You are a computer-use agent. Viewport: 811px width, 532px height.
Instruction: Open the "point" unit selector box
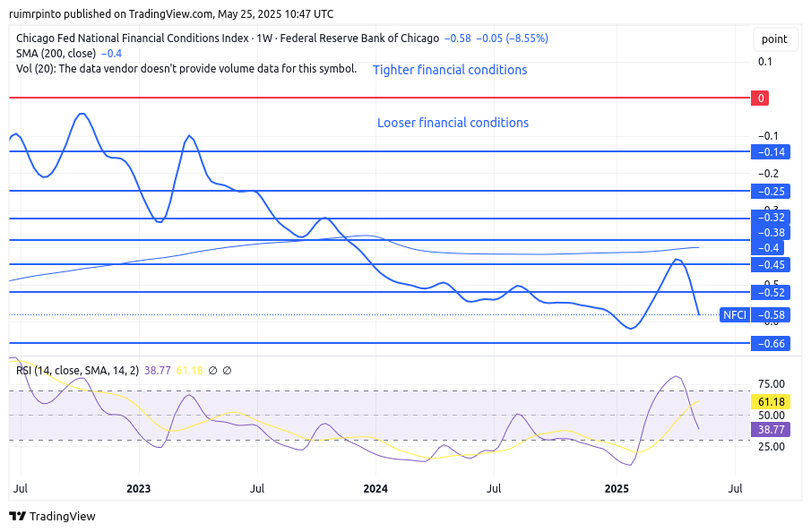click(774, 39)
